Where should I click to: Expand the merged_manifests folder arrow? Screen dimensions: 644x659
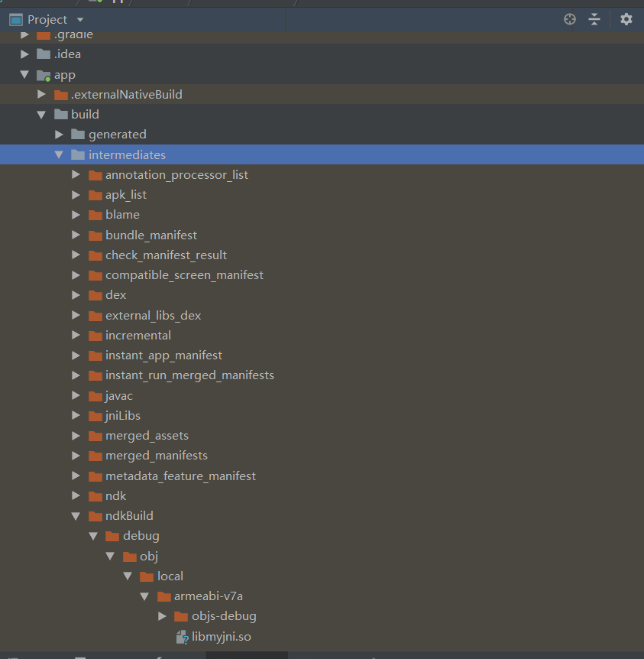point(76,456)
